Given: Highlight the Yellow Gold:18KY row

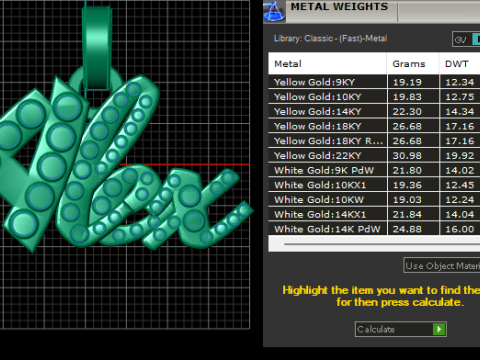Looking at the screenshot, I should click(374, 126).
